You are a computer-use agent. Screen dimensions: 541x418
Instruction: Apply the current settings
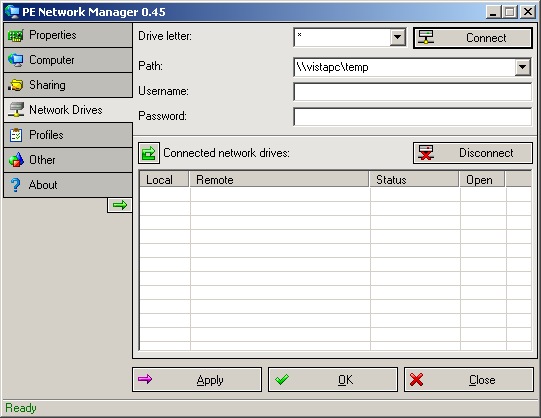point(197,380)
